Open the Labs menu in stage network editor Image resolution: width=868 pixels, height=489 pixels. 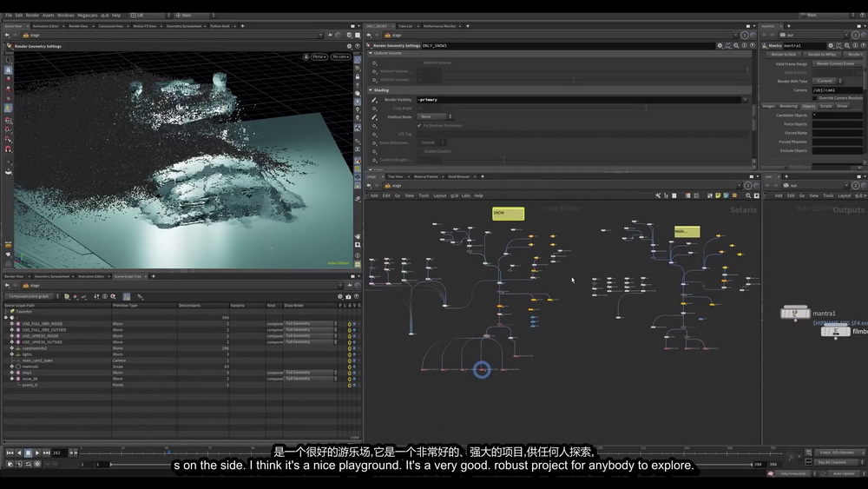click(465, 195)
